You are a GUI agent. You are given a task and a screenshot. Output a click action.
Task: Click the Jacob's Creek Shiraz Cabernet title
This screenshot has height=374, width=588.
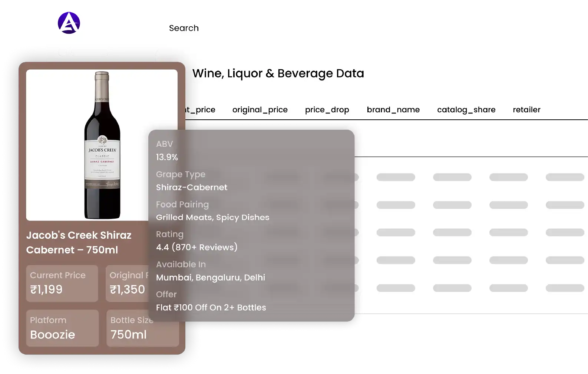click(x=79, y=242)
